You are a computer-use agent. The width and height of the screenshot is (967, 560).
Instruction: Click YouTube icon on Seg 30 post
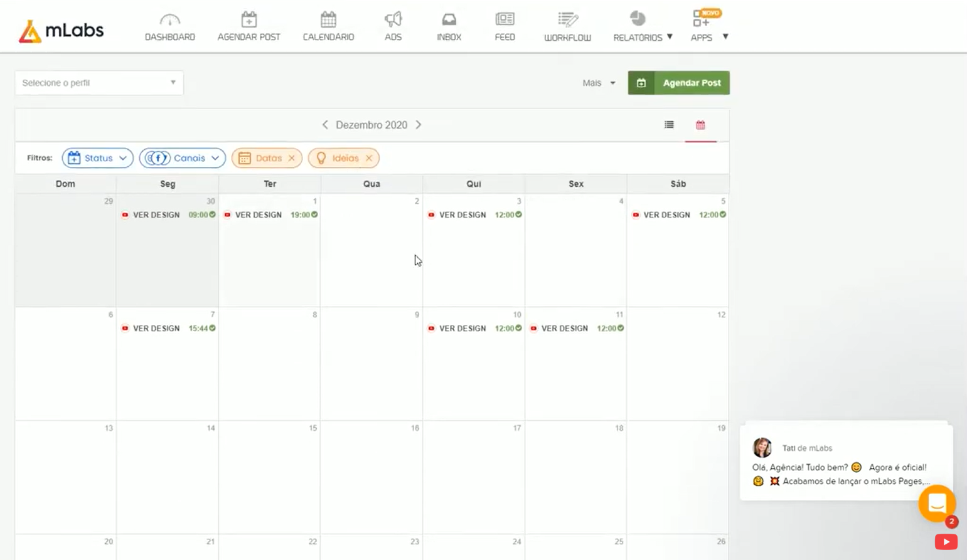click(x=125, y=214)
